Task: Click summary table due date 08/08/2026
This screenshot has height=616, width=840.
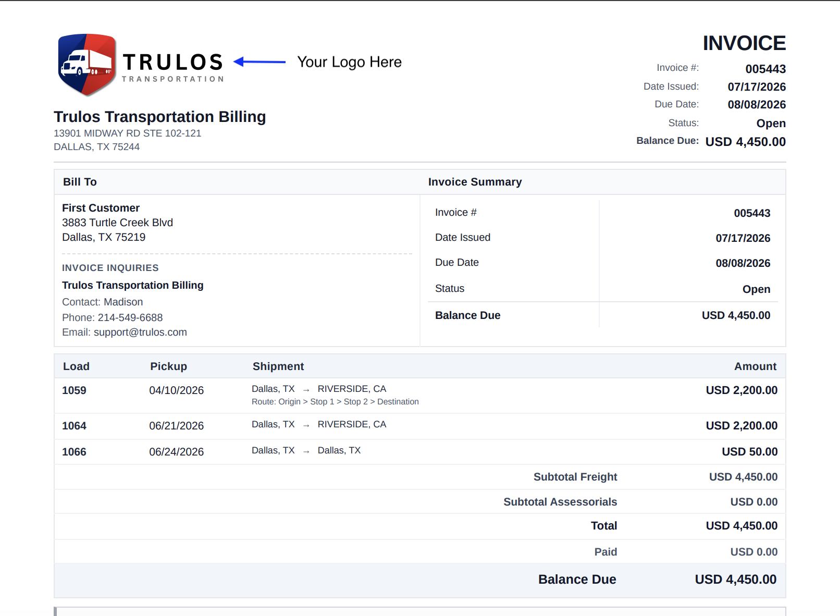Action: pos(743,263)
